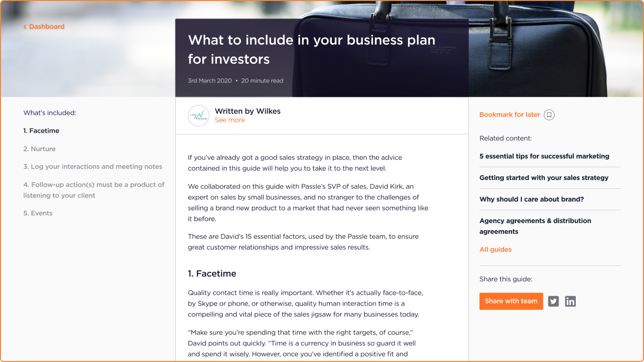Jump to Follow-up action(s) section

tap(94, 190)
